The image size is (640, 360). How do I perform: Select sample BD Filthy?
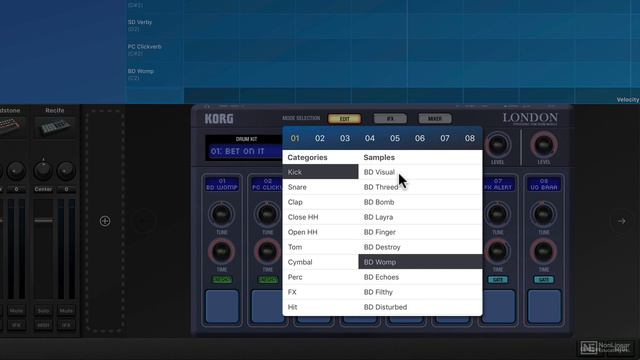[x=420, y=292]
